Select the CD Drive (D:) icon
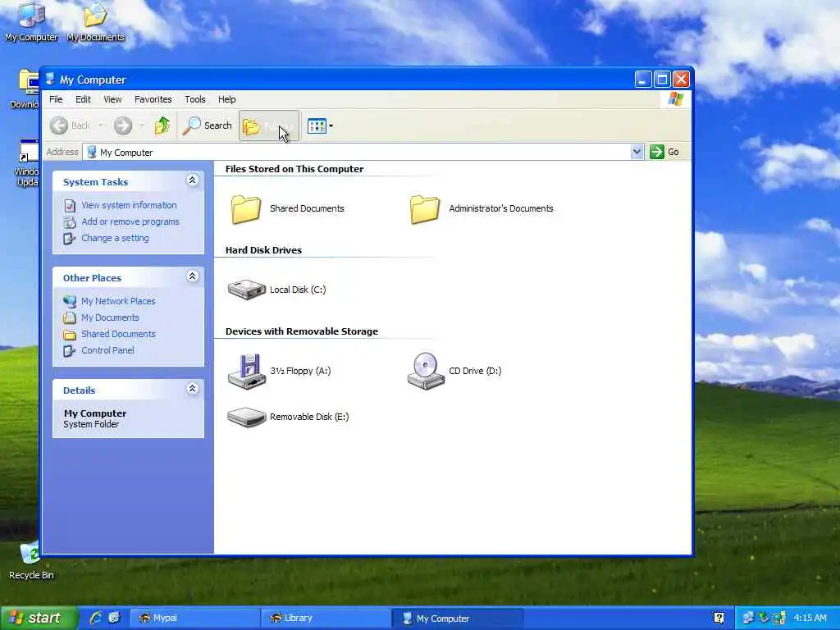 click(x=426, y=371)
